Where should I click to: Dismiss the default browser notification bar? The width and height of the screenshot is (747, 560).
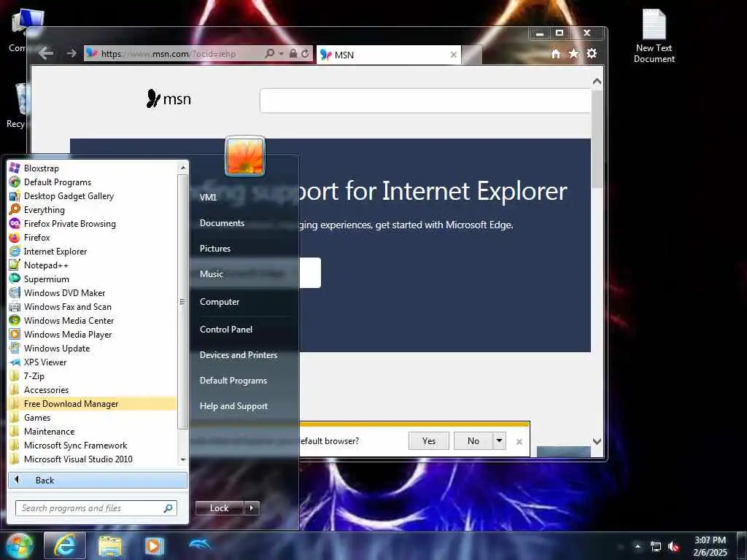click(519, 441)
